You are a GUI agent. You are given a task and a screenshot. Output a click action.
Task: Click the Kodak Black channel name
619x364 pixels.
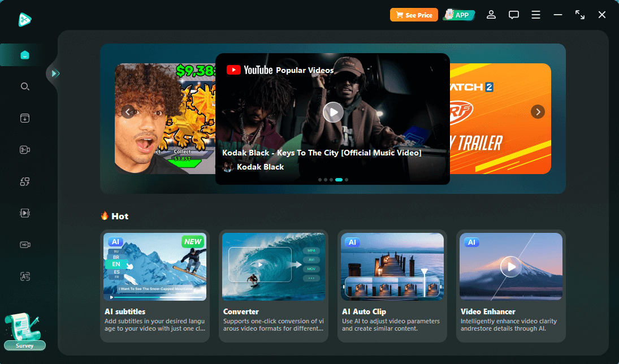(x=260, y=167)
